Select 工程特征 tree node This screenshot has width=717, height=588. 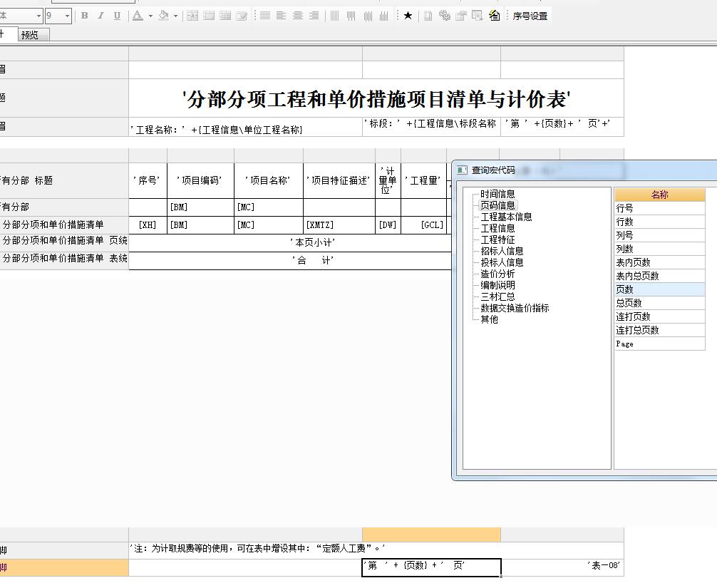pyautogui.click(x=497, y=239)
